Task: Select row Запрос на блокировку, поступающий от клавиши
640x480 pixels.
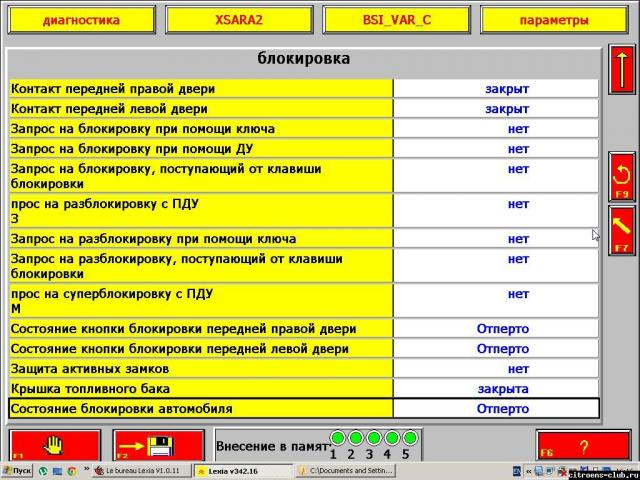Action: coord(304,176)
